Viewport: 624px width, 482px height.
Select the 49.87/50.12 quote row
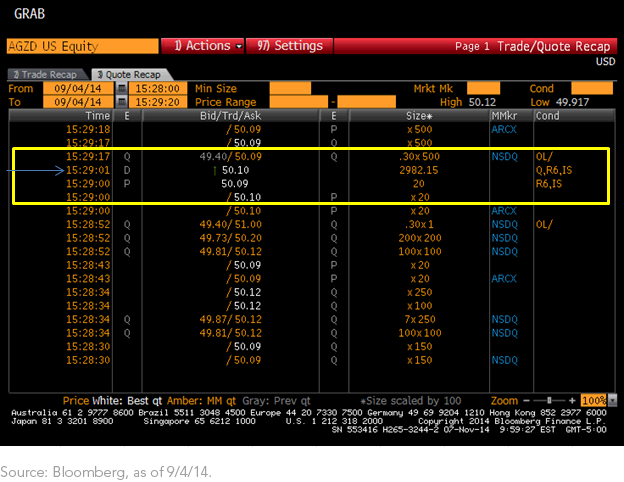pyautogui.click(x=310, y=319)
